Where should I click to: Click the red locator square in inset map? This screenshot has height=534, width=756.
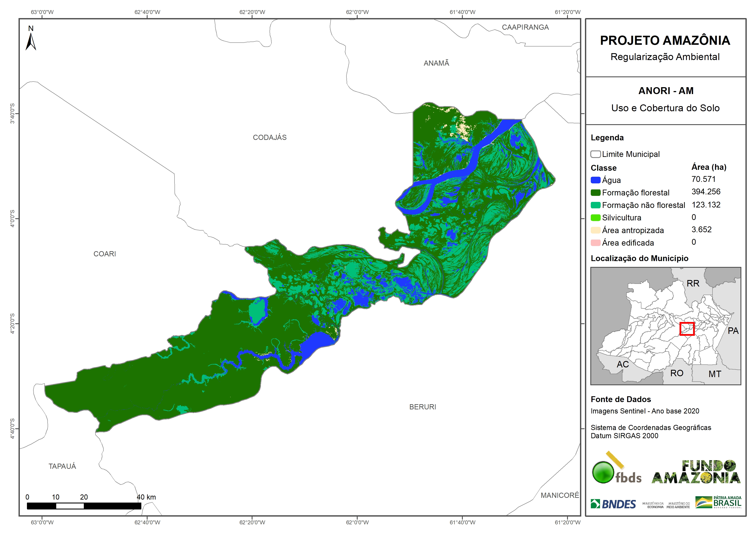(x=687, y=329)
